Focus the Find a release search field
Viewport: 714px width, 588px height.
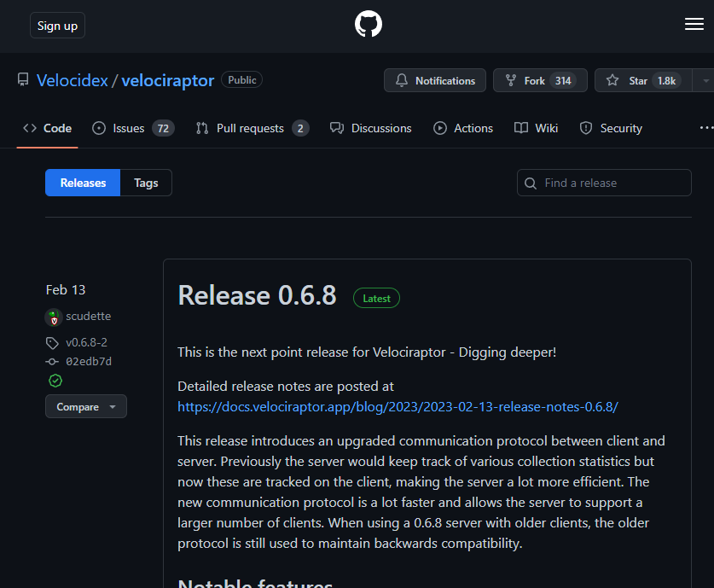point(604,183)
